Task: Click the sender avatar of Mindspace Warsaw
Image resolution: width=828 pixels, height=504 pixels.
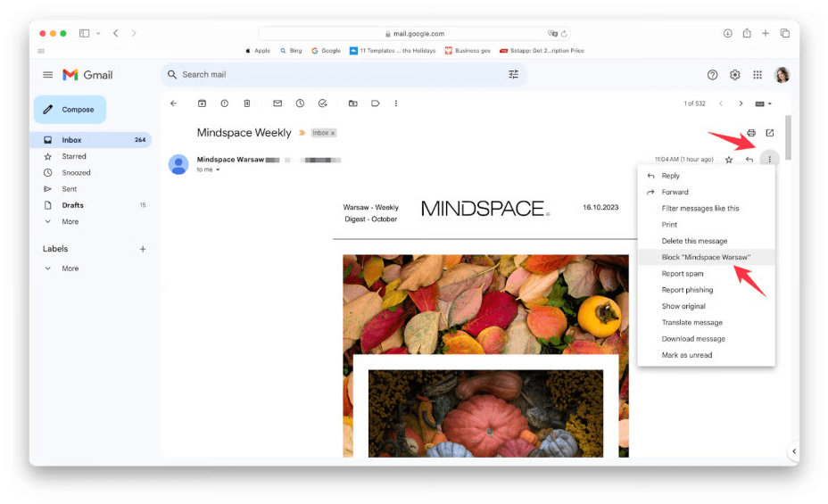Action: [178, 165]
